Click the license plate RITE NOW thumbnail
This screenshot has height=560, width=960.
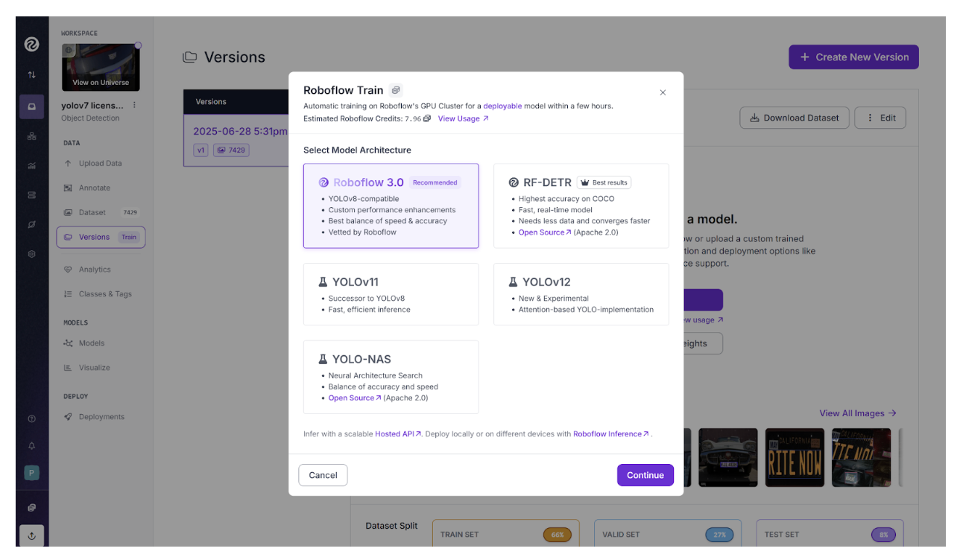pos(795,457)
